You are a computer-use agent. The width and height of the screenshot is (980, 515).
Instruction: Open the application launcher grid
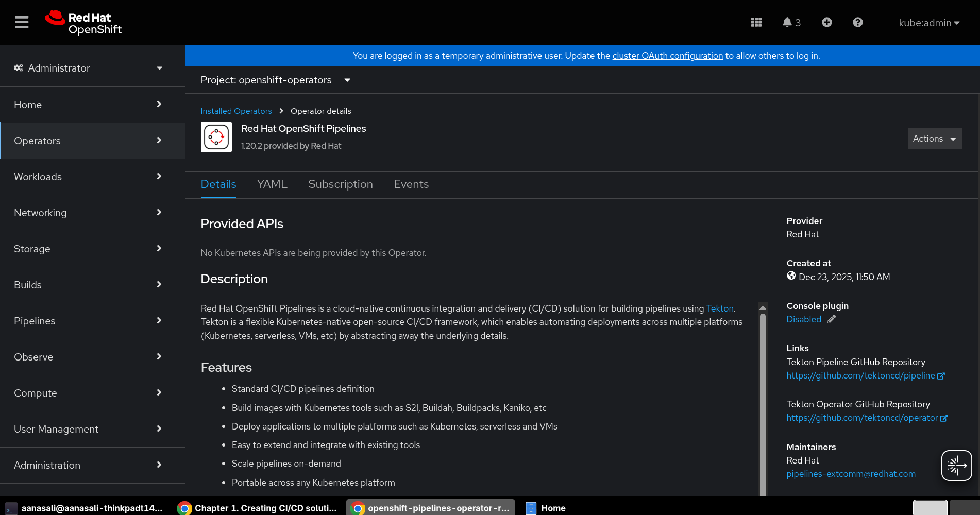[756, 22]
